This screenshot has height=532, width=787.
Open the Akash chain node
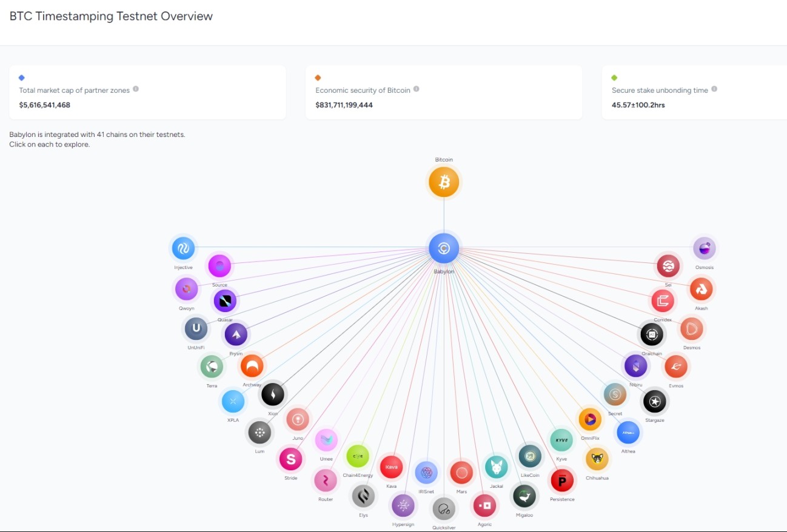pyautogui.click(x=702, y=289)
